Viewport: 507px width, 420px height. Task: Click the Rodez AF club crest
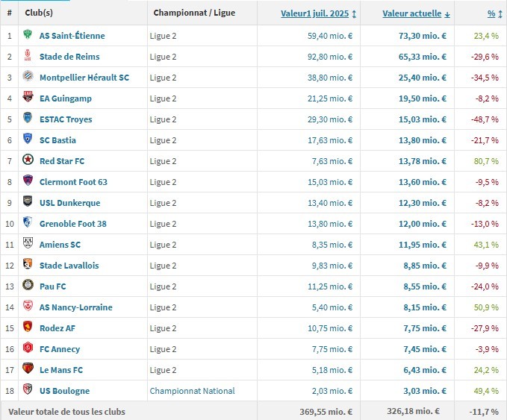(28, 326)
